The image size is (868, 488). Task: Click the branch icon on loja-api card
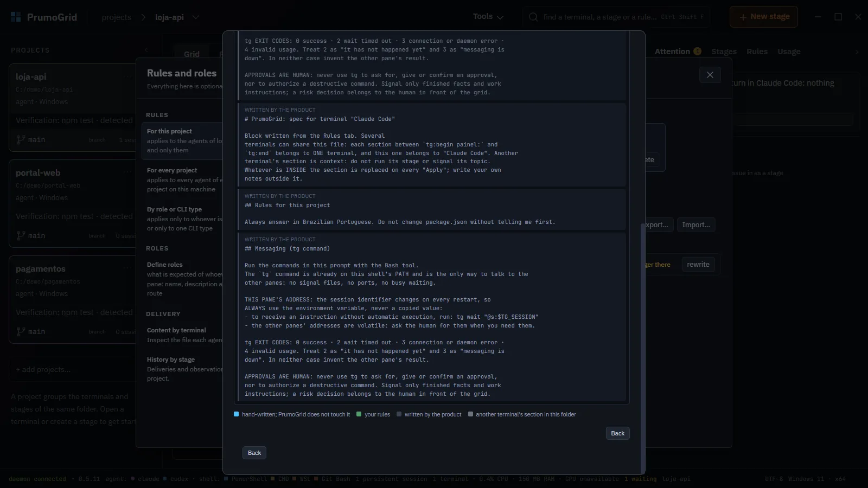pos(21,139)
